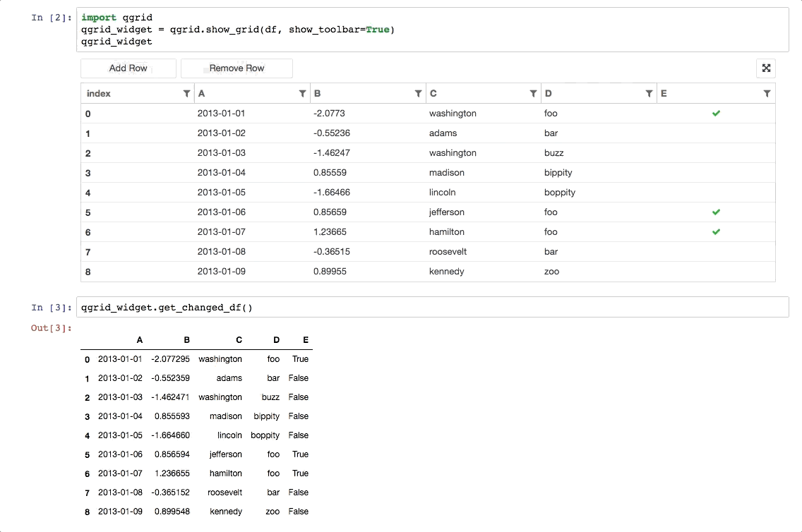Toggle the grid full-screen expand icon
This screenshot has height=532, width=802.
(x=766, y=68)
